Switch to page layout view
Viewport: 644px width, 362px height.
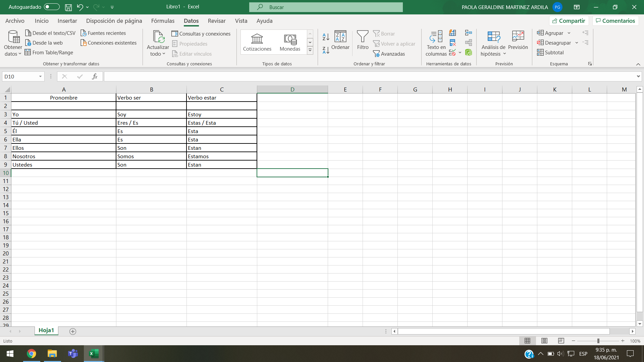click(544, 341)
